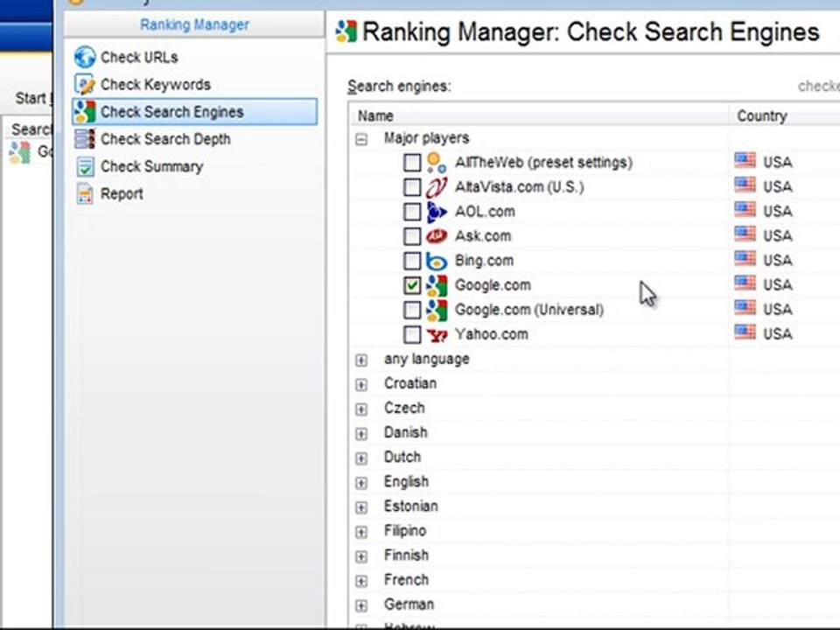The width and height of the screenshot is (840, 630).
Task: Expand the French group
Action: (x=361, y=581)
